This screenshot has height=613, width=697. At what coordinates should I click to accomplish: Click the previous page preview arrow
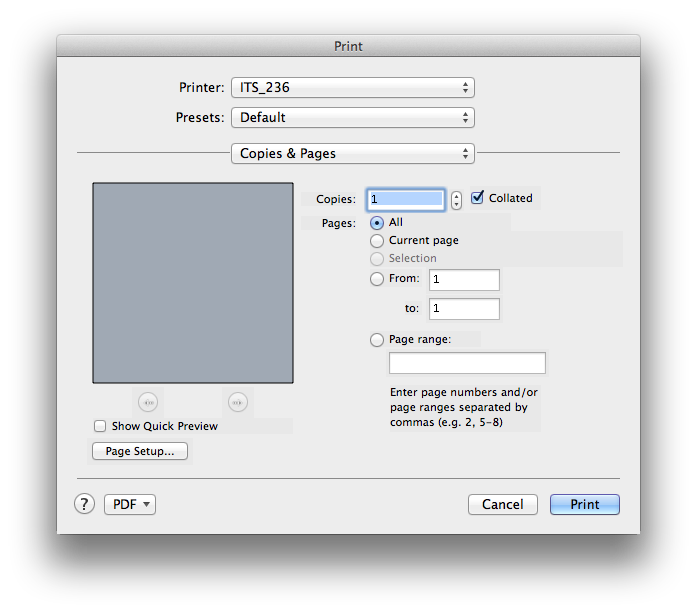pyautogui.click(x=148, y=402)
